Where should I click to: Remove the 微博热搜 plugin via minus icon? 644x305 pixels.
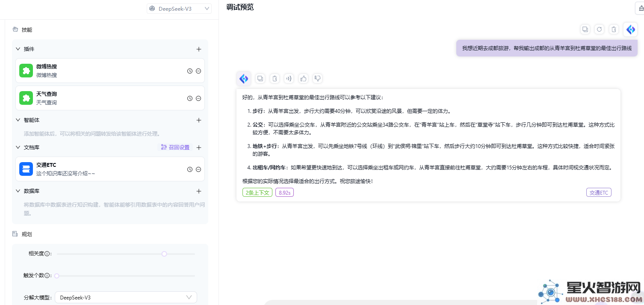198,71
